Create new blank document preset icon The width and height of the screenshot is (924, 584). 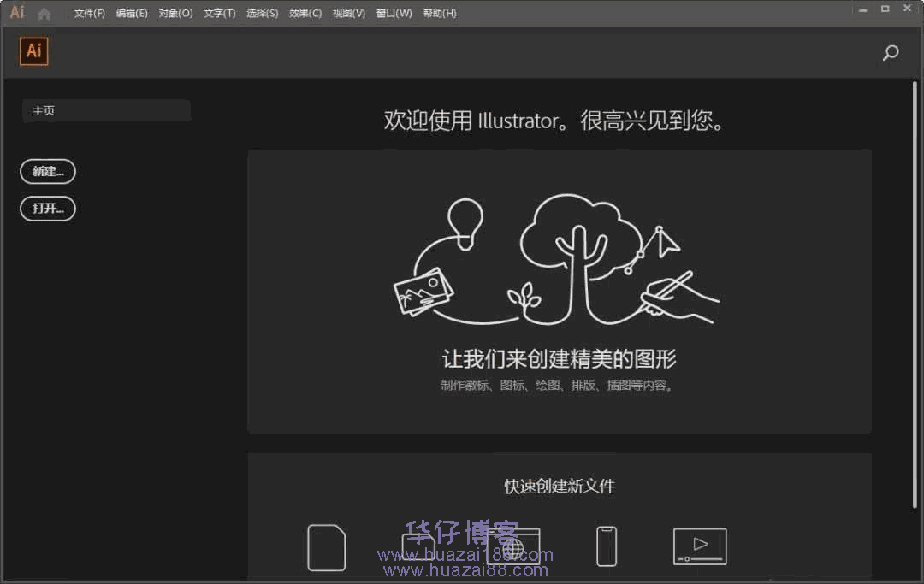tap(327, 547)
